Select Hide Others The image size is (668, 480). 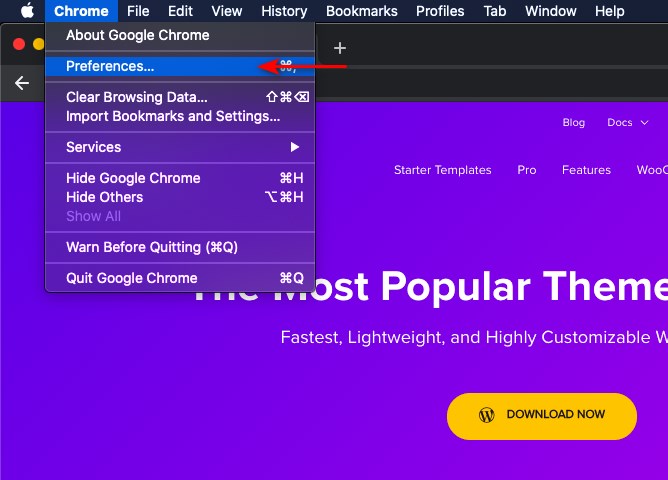click(180, 197)
